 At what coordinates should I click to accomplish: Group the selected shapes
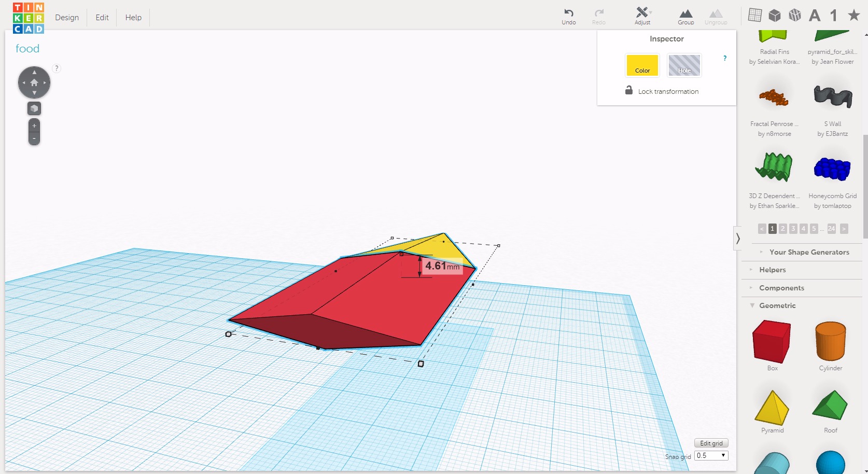point(685,17)
